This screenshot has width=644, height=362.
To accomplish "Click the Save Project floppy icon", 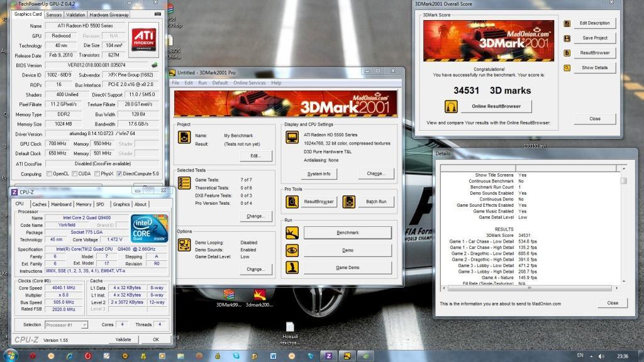I will tap(567, 38).
